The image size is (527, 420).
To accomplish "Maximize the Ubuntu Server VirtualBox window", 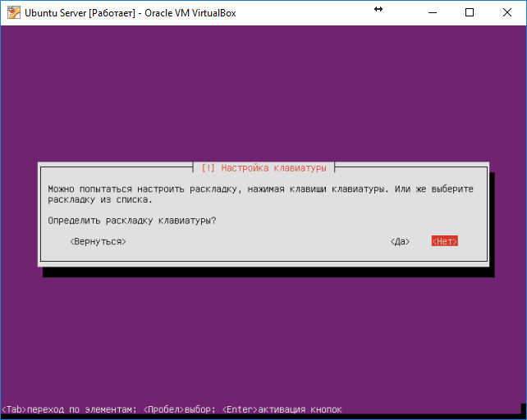I will [470, 12].
